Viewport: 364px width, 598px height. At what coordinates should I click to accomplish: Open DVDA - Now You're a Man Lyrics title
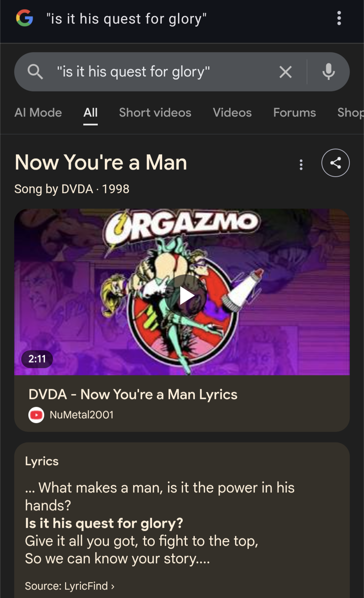[133, 394]
